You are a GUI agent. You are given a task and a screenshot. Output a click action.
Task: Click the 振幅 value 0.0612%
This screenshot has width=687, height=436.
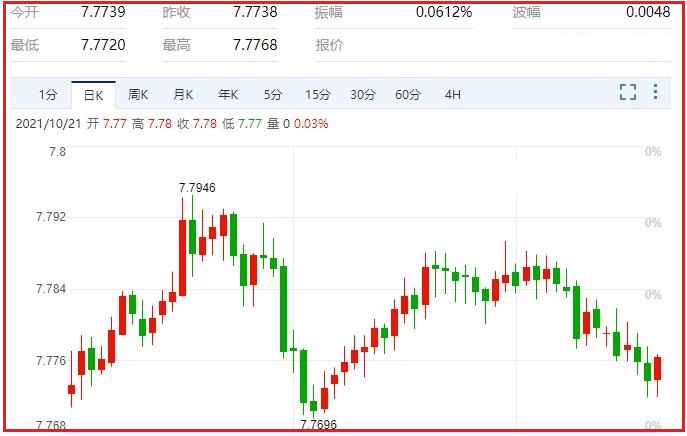click(444, 12)
